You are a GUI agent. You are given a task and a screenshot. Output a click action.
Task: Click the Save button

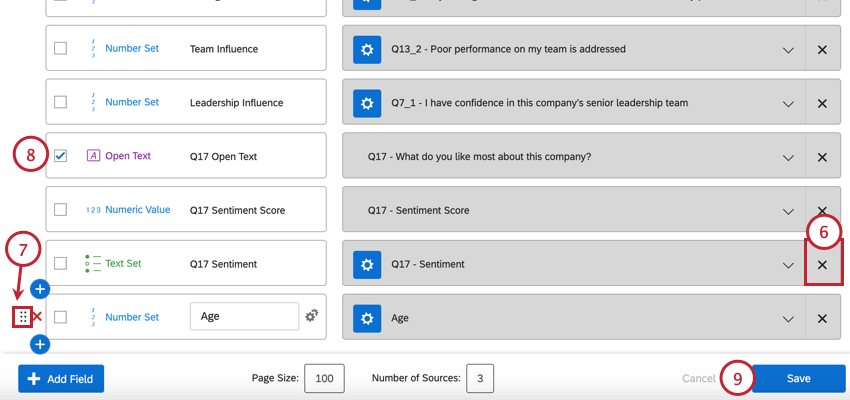(798, 379)
